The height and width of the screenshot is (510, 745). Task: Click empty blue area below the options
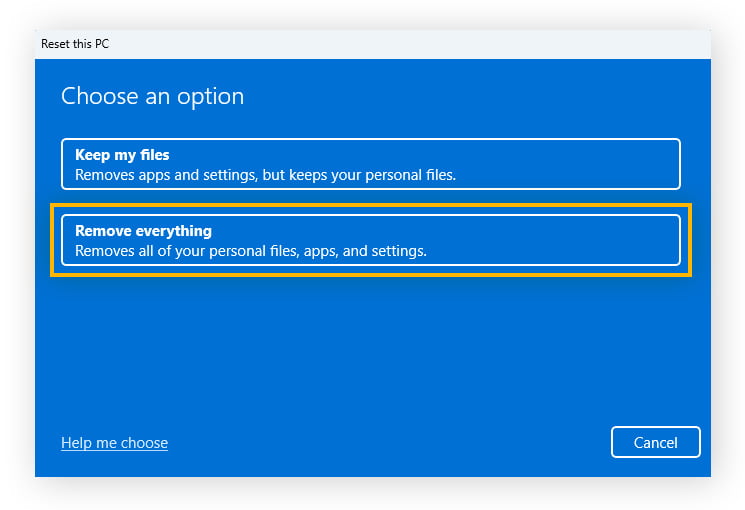click(370, 340)
